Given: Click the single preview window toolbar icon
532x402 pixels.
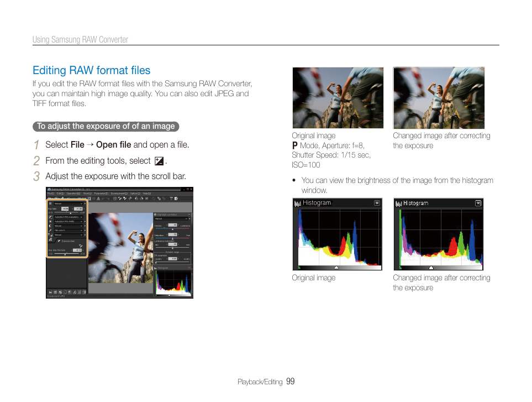Looking at the screenshot, I should click(x=89, y=199).
